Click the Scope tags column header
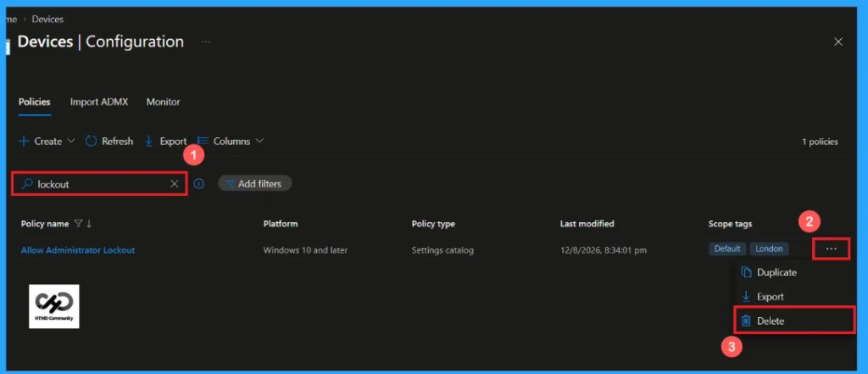The height and width of the screenshot is (374, 868). tap(730, 224)
